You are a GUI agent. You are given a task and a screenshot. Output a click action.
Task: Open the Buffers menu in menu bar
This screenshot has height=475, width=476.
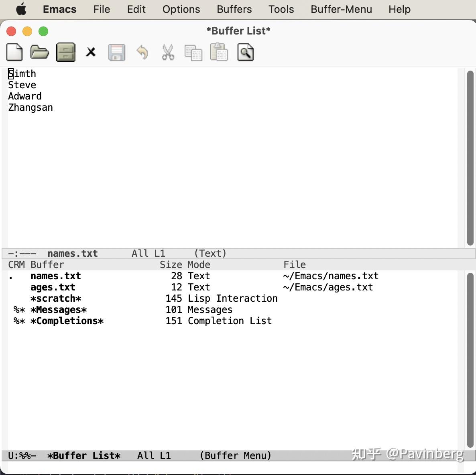click(234, 9)
